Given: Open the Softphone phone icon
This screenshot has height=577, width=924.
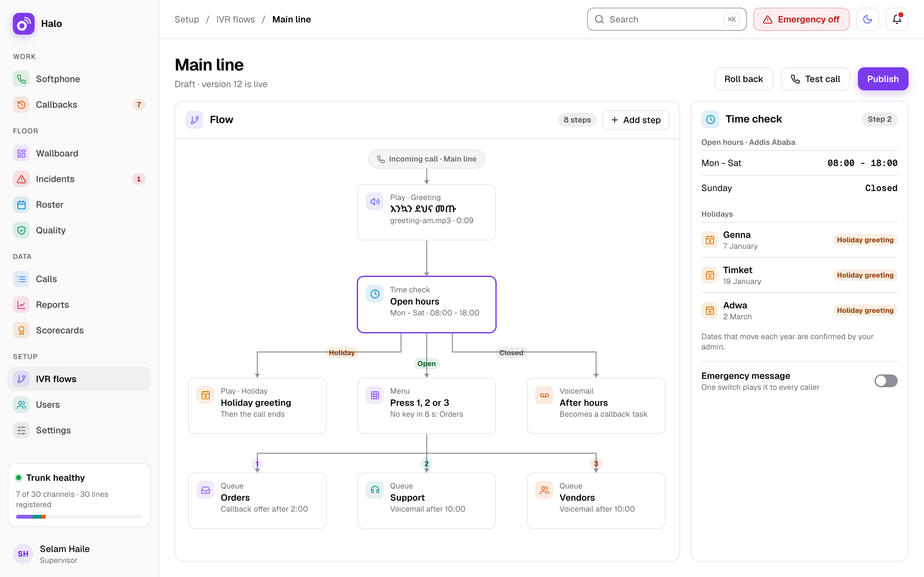Looking at the screenshot, I should click(x=21, y=79).
